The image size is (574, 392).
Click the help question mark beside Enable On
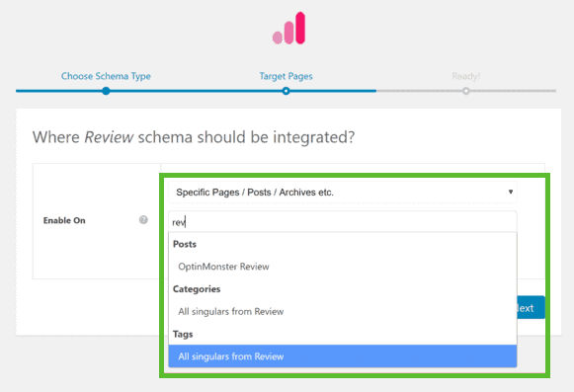pyautogui.click(x=143, y=219)
